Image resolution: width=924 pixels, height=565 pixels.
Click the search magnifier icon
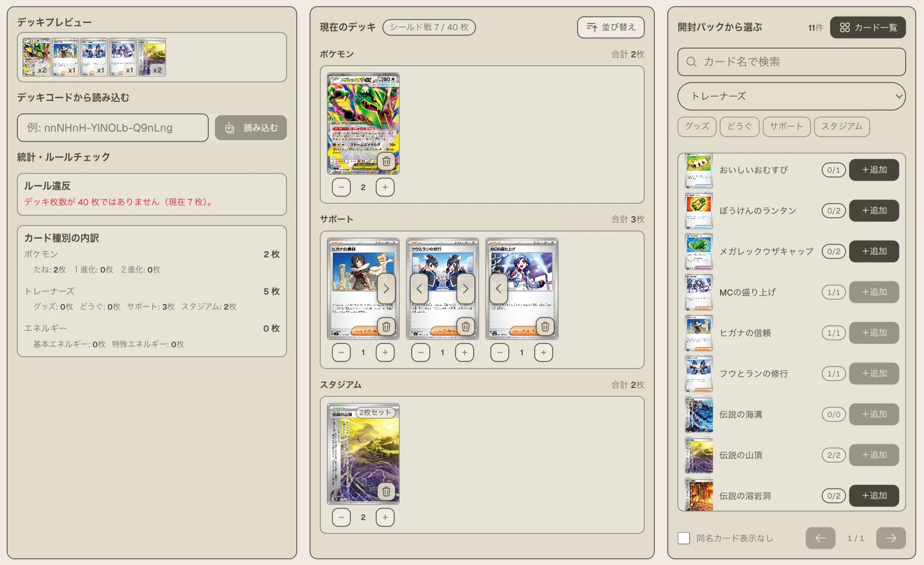coord(691,62)
